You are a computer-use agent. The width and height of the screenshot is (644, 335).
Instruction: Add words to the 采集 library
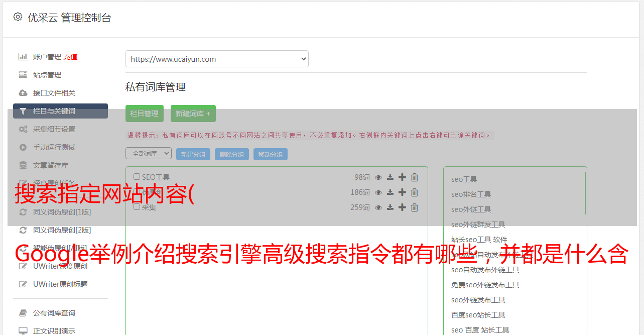coord(402,207)
